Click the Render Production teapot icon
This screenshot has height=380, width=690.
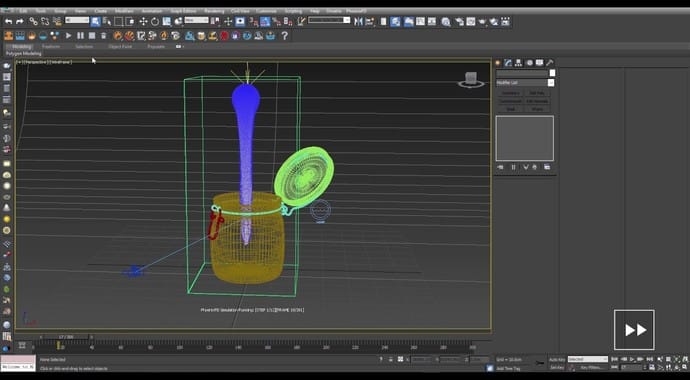482,21
